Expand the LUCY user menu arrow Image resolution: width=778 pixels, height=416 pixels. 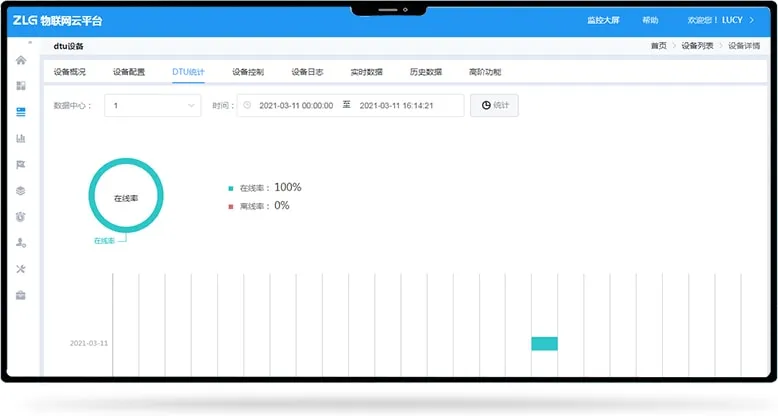coord(751,20)
